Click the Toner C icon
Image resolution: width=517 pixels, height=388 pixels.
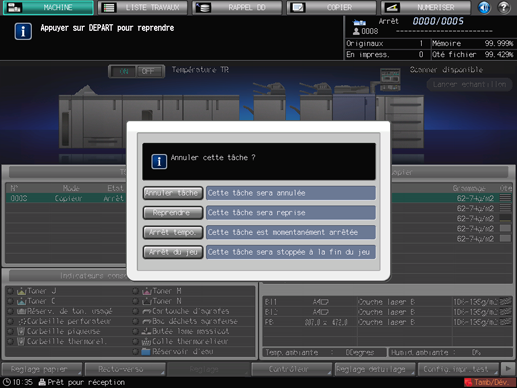(21, 301)
